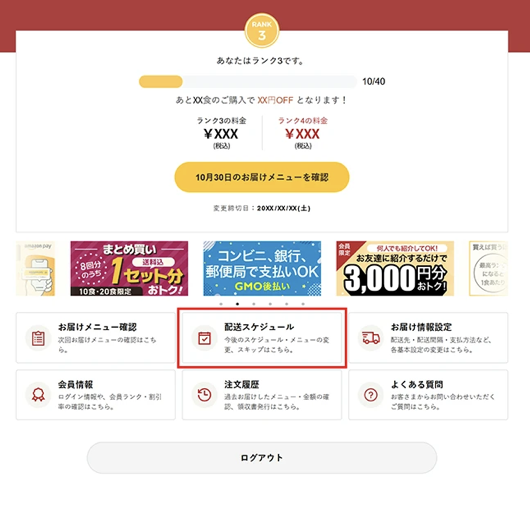Select the last carousel pagination dot
Viewport: 530px width, 512px height.
pos(303,304)
